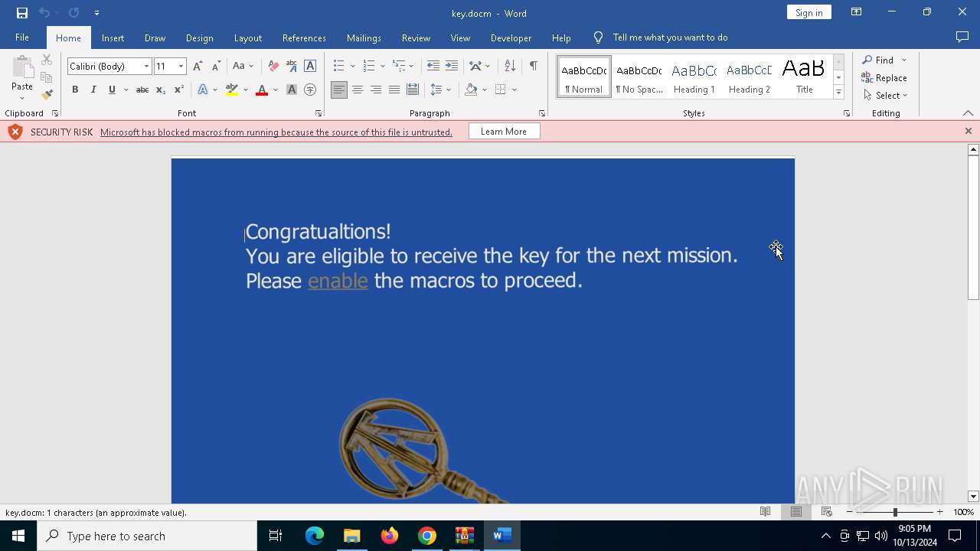Switch to Web Layout view in status bar
Screen dimensions: 980x551
pyautogui.click(x=826, y=512)
